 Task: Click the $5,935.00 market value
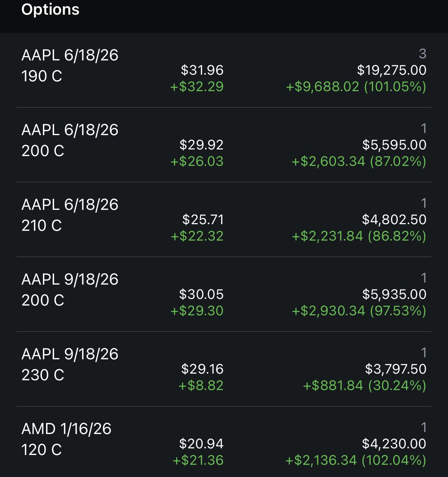[x=394, y=294]
